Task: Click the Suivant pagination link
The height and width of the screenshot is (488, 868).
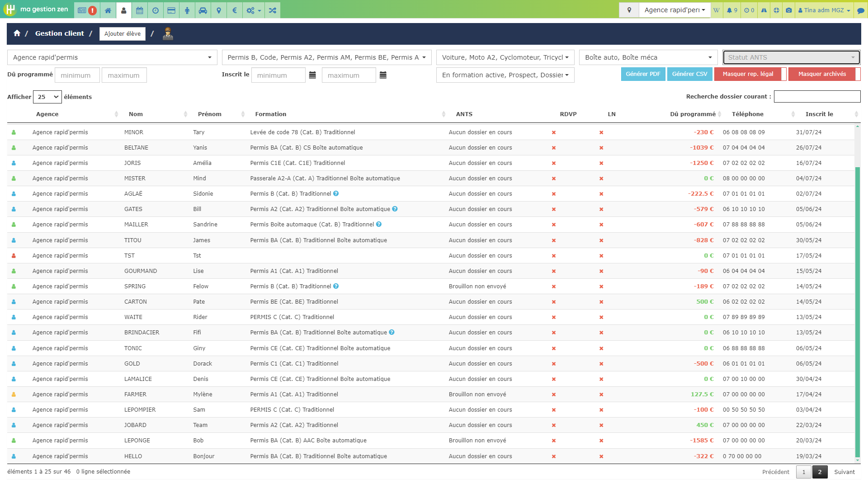Action: (844, 472)
